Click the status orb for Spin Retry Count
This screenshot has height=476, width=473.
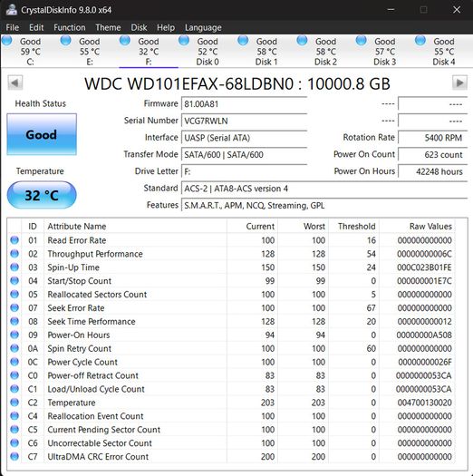coord(14,348)
